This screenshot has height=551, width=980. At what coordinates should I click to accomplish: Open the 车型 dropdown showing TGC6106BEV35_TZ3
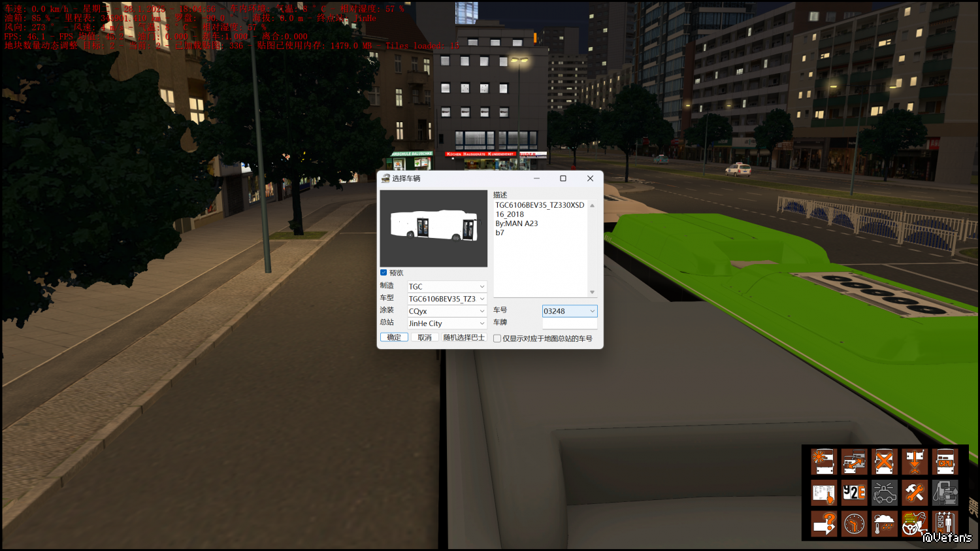pyautogui.click(x=447, y=299)
